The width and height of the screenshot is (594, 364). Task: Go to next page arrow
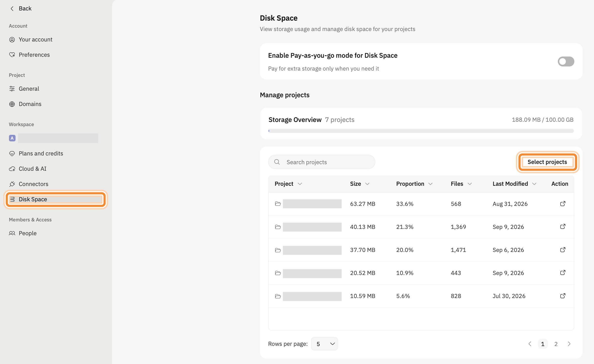point(569,344)
